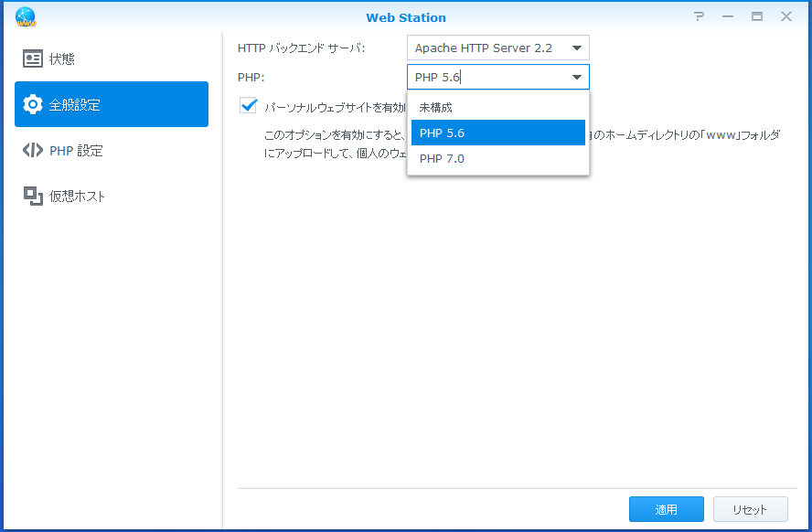Apply settings with the 適用 button

[666, 509]
